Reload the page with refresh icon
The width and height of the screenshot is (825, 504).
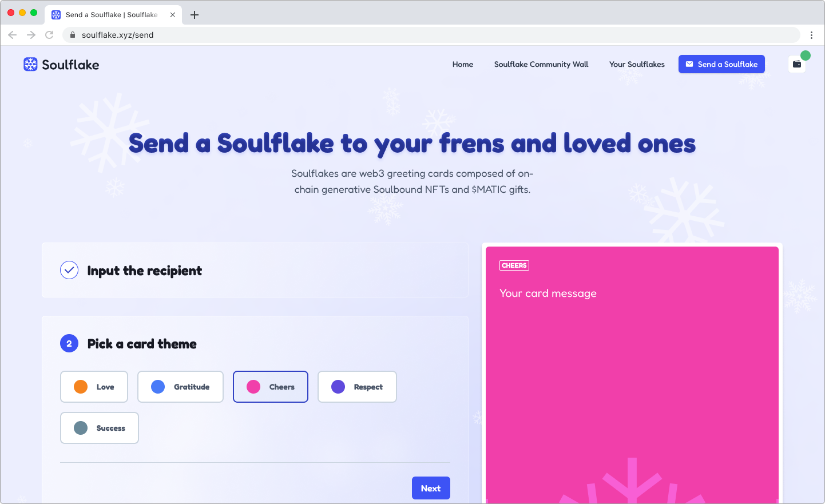point(49,35)
